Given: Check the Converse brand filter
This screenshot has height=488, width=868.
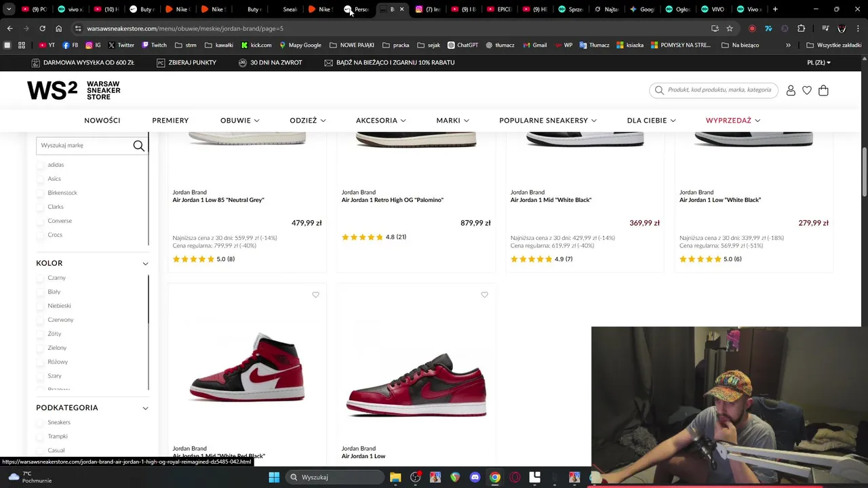Looking at the screenshot, I should coord(40,221).
